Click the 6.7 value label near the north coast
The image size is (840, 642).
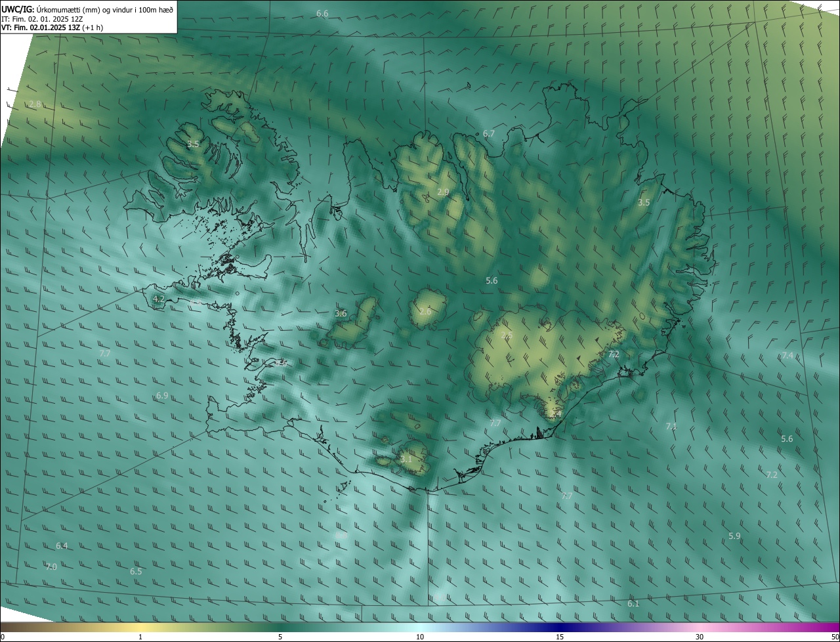click(489, 133)
